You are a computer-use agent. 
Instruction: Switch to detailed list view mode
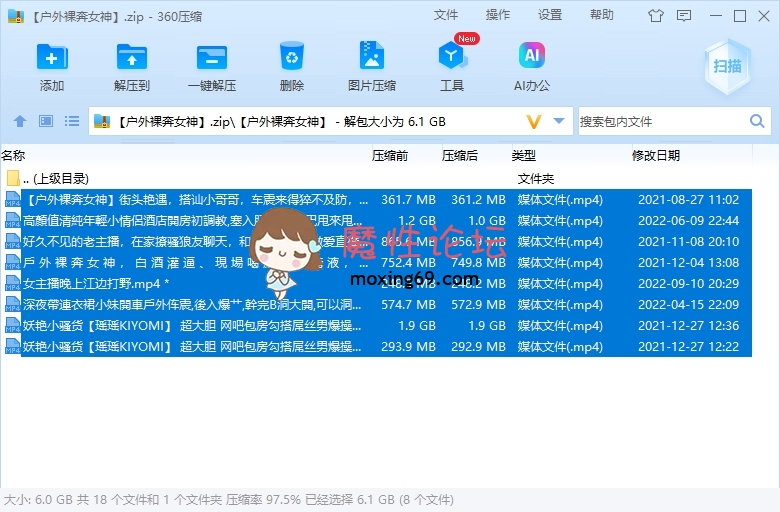pos(71,121)
